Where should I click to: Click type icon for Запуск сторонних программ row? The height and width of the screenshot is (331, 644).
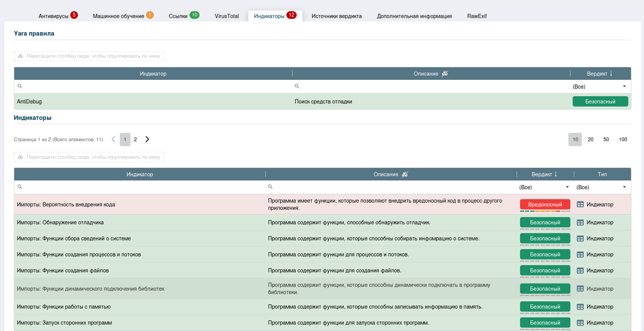coord(580,323)
